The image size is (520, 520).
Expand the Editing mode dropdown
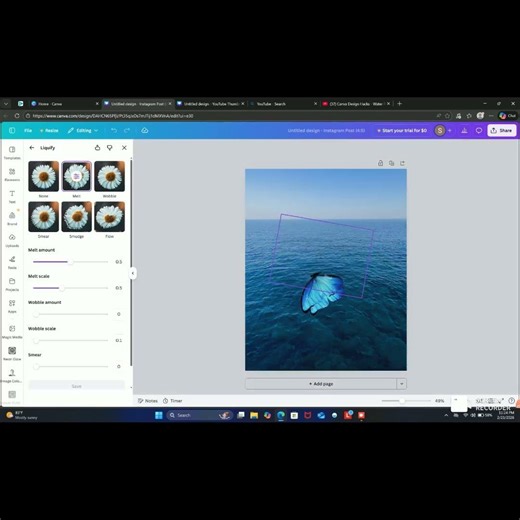click(83, 130)
